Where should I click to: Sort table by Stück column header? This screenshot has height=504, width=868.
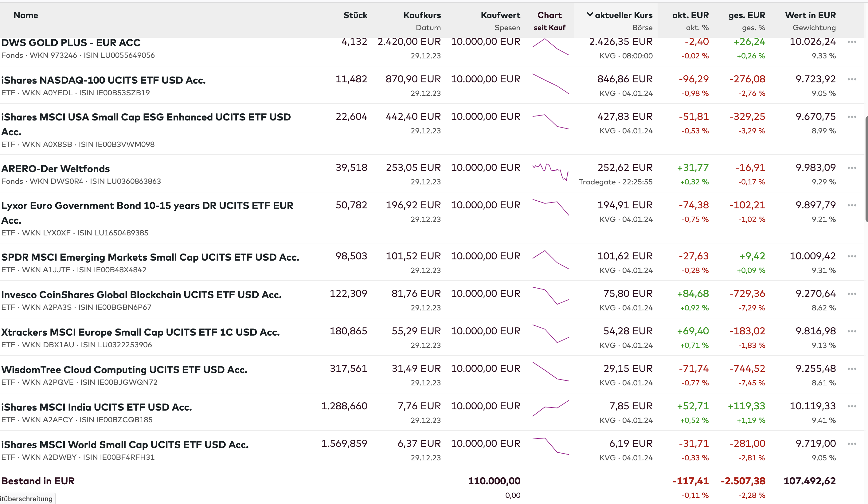point(355,15)
